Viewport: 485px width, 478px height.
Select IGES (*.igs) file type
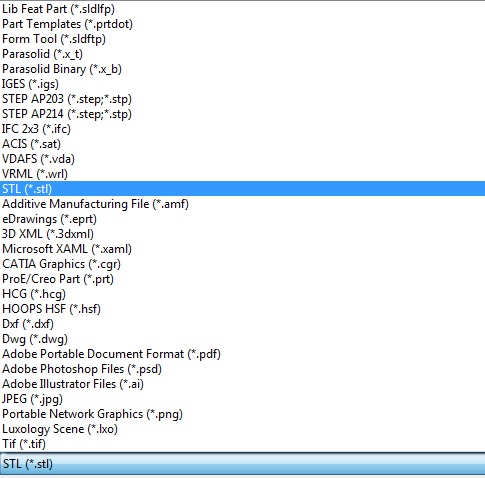pos(242,84)
